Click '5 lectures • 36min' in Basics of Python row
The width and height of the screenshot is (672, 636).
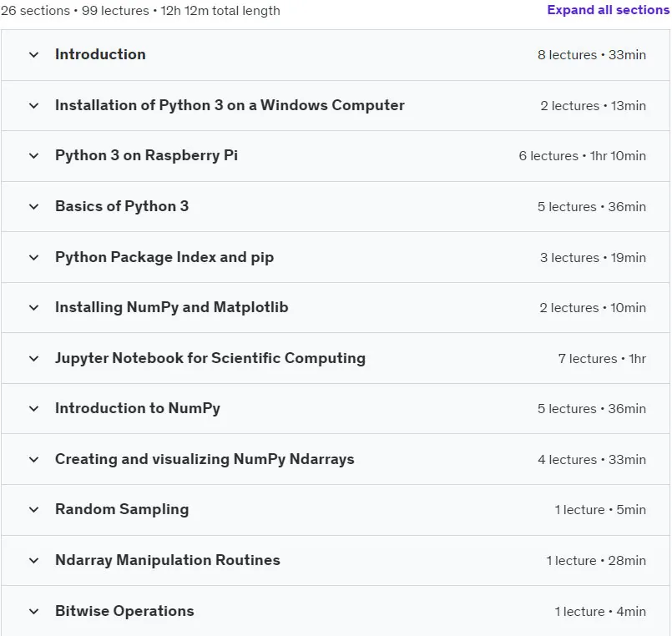(591, 206)
